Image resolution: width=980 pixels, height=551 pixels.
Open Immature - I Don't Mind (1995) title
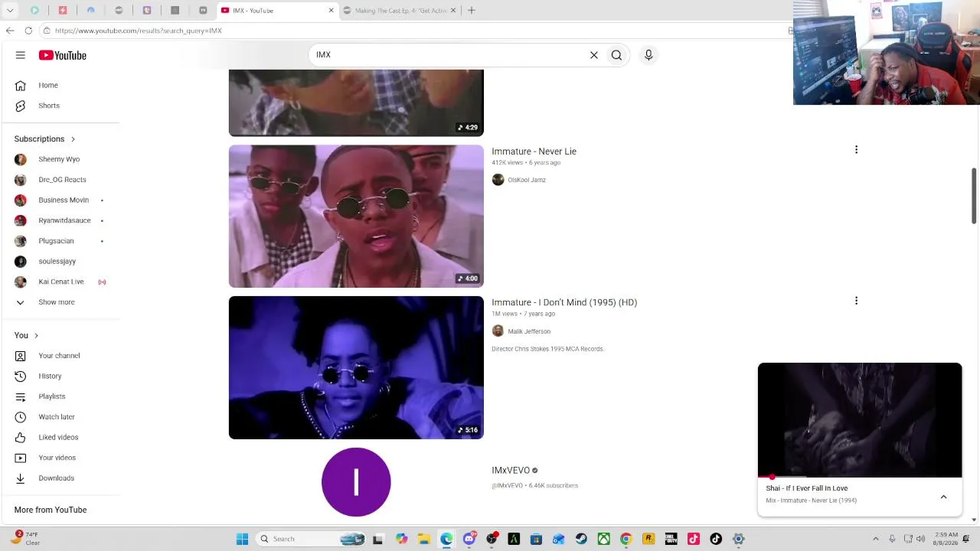tap(564, 302)
